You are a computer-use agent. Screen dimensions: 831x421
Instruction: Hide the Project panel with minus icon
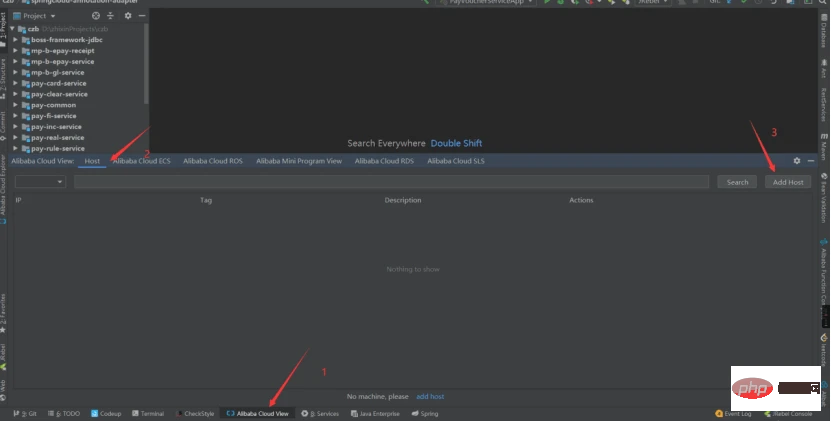coord(142,16)
